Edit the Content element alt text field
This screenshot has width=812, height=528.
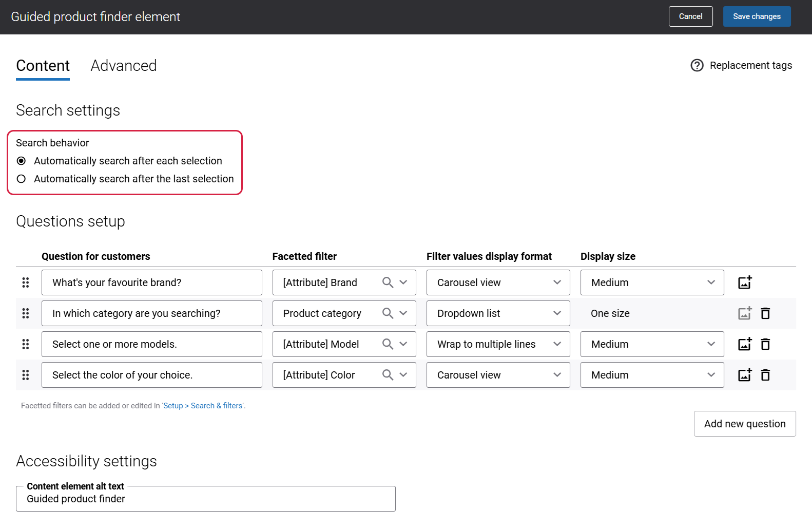(205, 499)
